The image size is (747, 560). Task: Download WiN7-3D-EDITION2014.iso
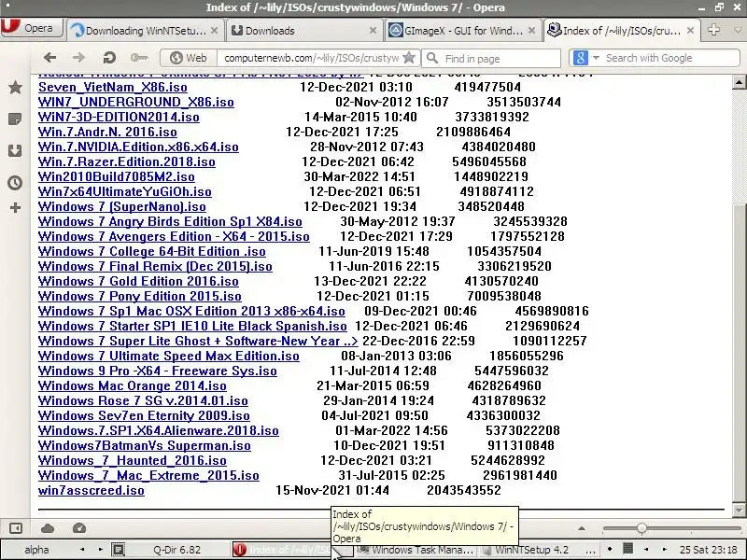click(119, 118)
